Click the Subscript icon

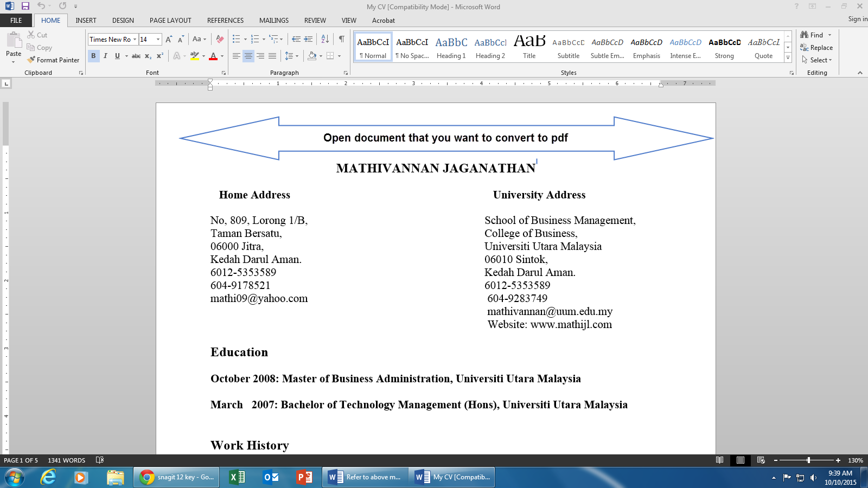(x=147, y=55)
